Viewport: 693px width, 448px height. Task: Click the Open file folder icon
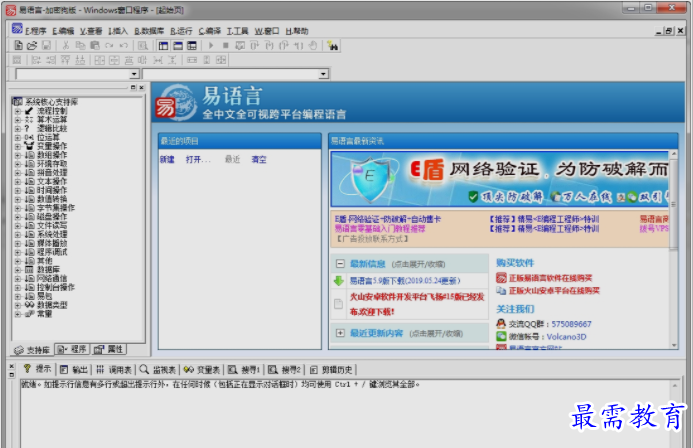point(32,45)
